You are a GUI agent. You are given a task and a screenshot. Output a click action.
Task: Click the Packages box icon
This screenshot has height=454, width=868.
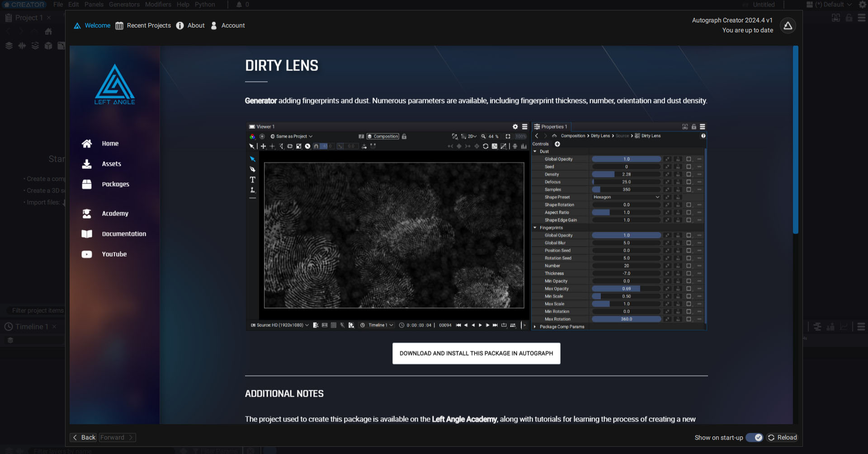pyautogui.click(x=87, y=184)
